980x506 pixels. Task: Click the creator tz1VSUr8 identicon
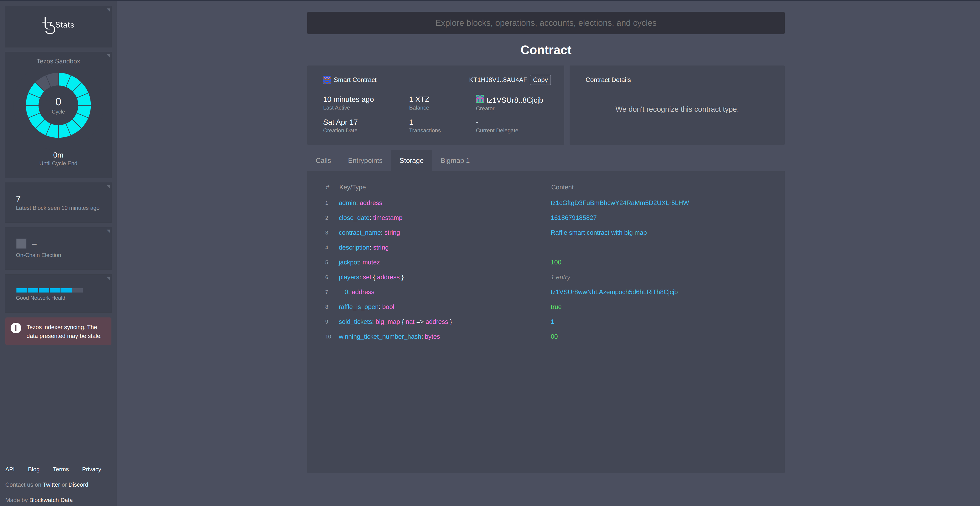[x=479, y=99]
